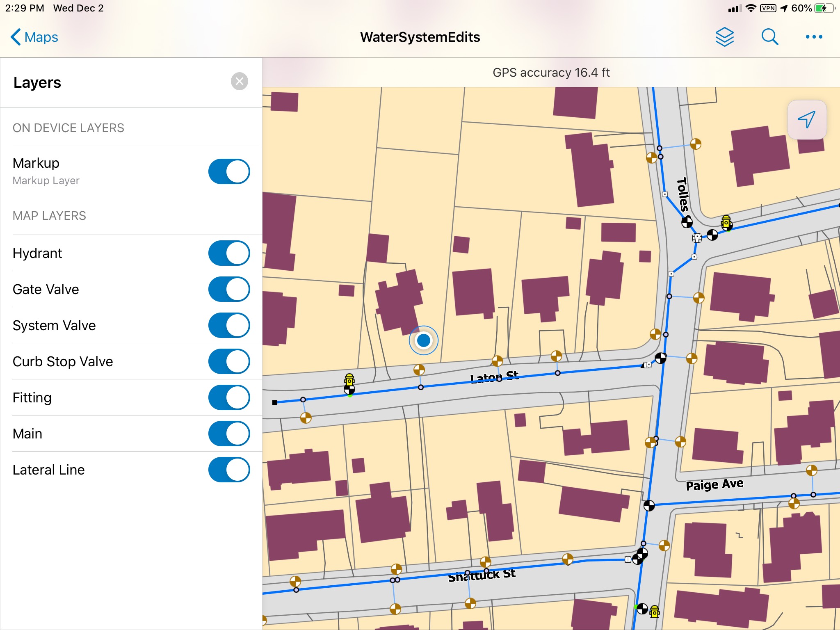This screenshot has height=630, width=840.
Task: Turn off the Hydrant layer
Action: [228, 253]
